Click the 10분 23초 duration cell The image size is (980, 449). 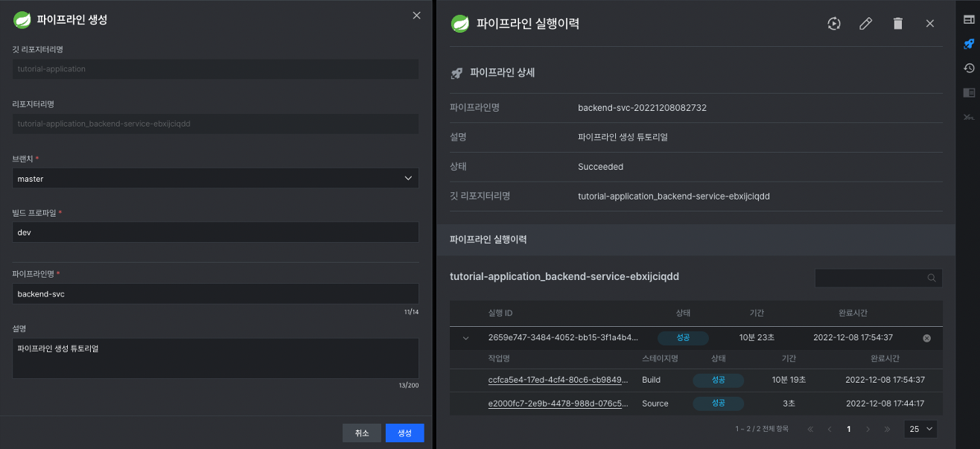(x=757, y=338)
